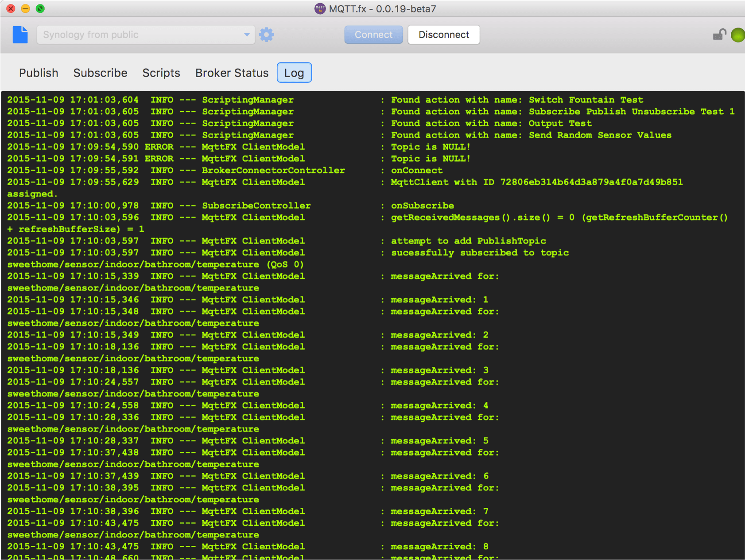Image resolution: width=745 pixels, height=560 pixels.
Task: Click the onConnect log entry
Action: coord(416,170)
